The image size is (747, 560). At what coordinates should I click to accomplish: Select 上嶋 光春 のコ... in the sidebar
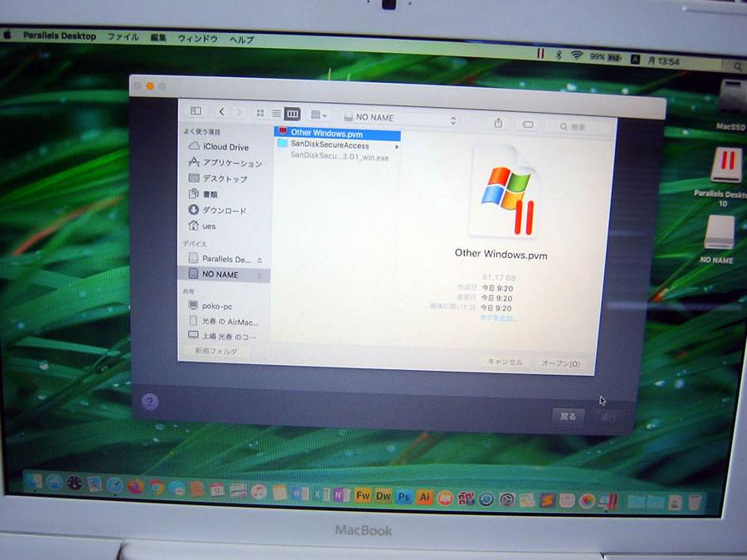(x=222, y=336)
